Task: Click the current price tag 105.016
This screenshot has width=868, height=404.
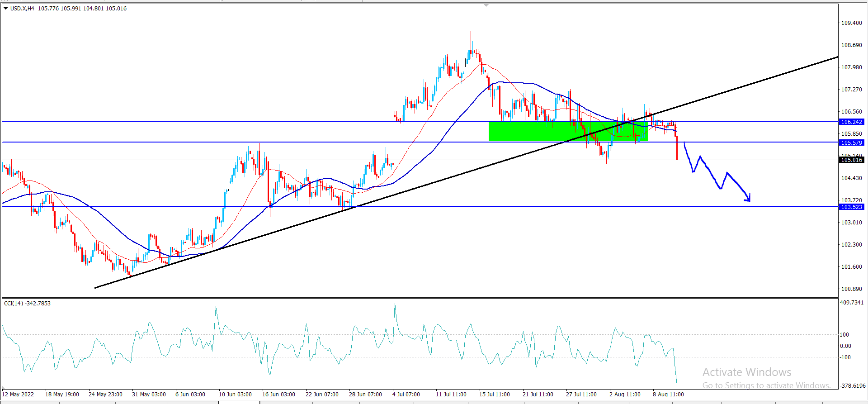Action: tap(852, 160)
